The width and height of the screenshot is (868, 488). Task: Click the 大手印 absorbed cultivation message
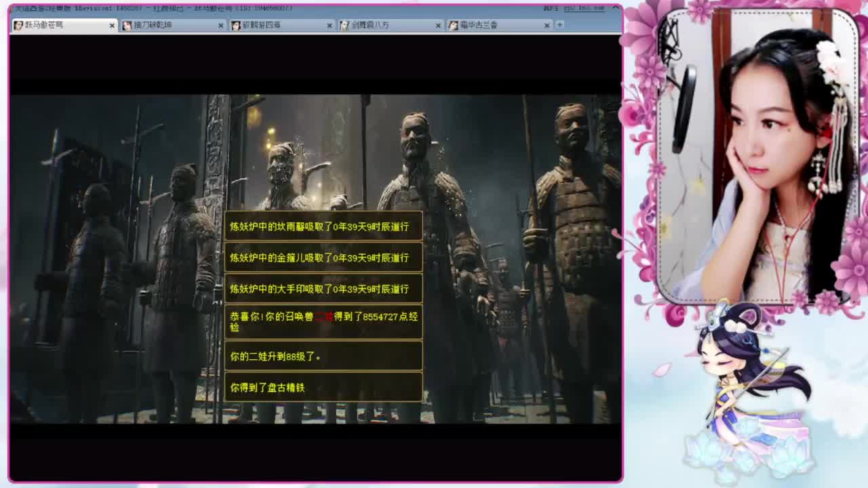pyautogui.click(x=323, y=289)
